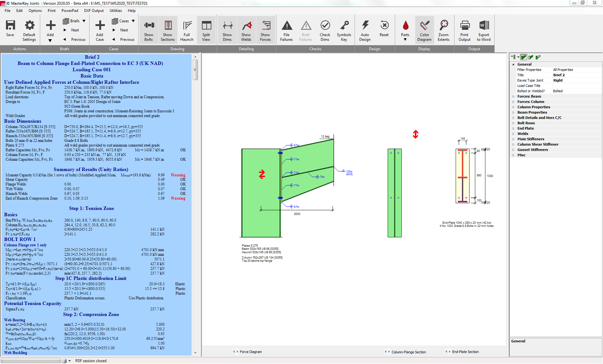Toggle Show Dims detailing

227,30
